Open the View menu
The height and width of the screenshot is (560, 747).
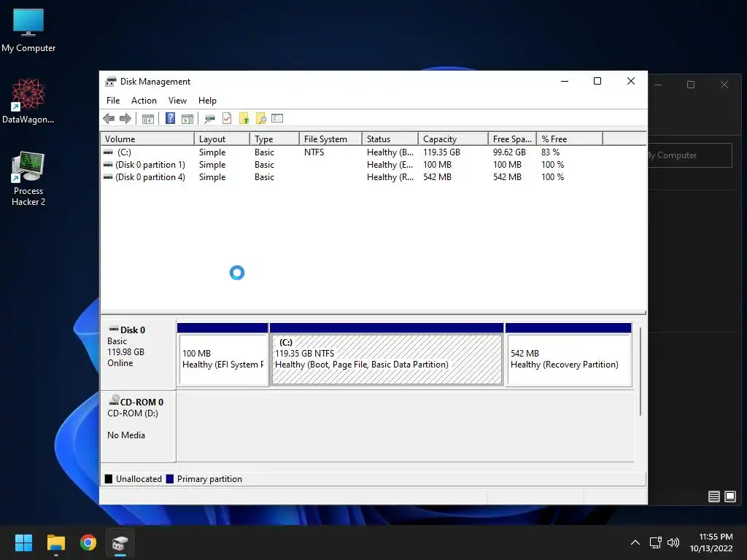point(177,101)
